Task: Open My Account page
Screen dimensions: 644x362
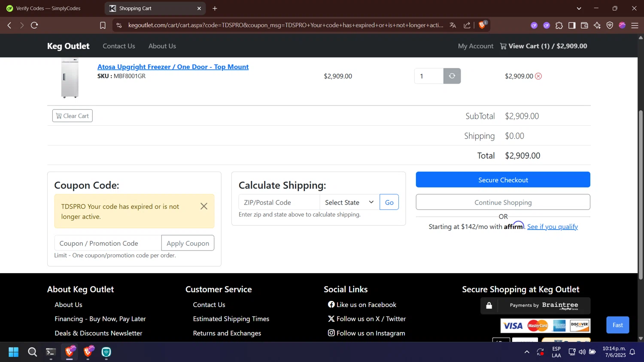Action: coord(476,46)
